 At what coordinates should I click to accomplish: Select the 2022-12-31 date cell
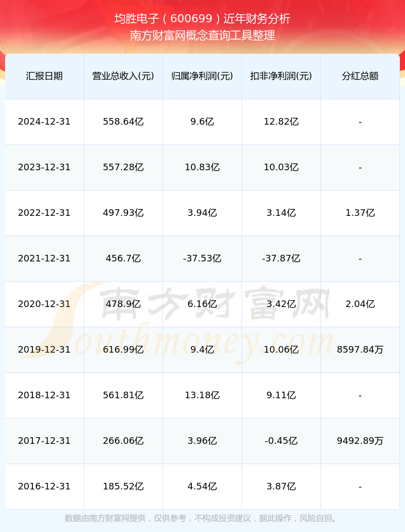click(x=45, y=213)
